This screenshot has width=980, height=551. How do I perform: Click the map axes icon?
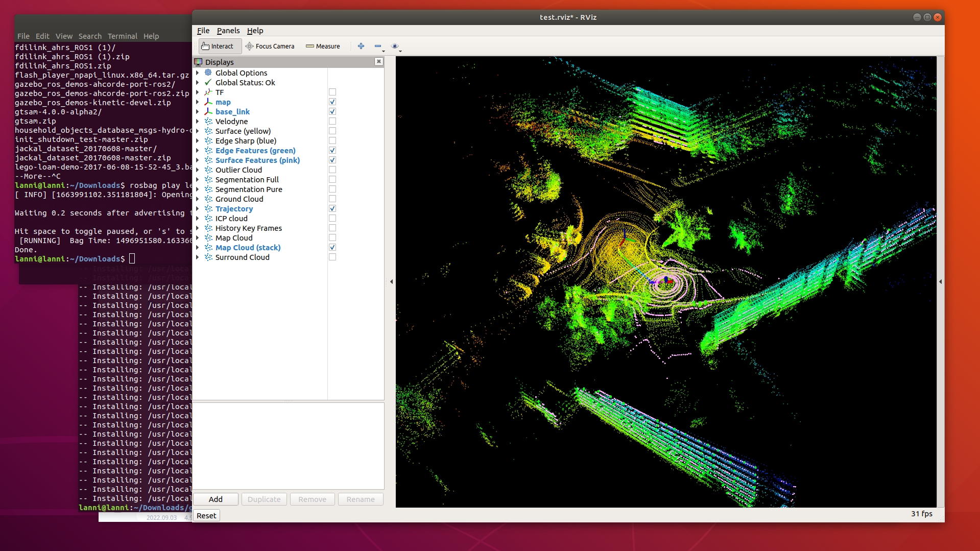208,102
